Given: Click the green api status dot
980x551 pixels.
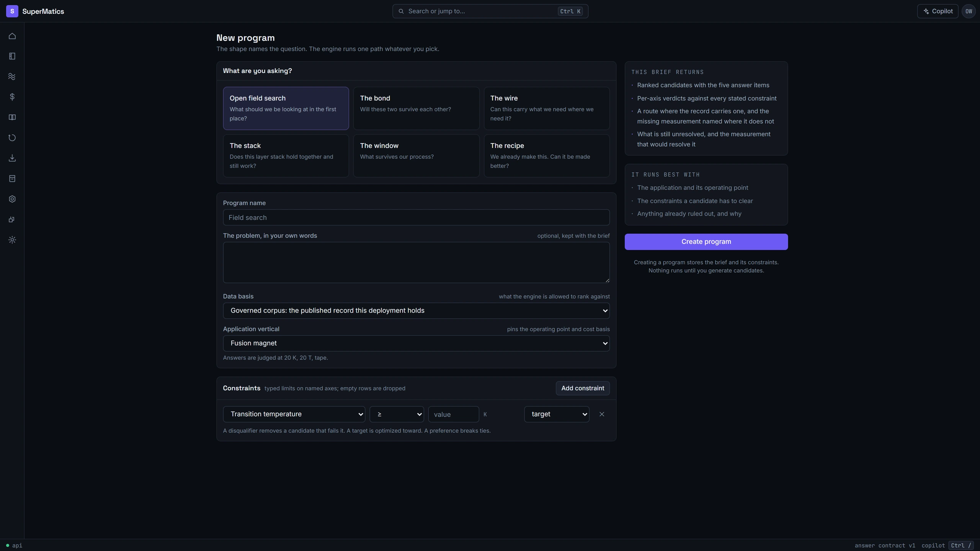Looking at the screenshot, I should pos(7,545).
